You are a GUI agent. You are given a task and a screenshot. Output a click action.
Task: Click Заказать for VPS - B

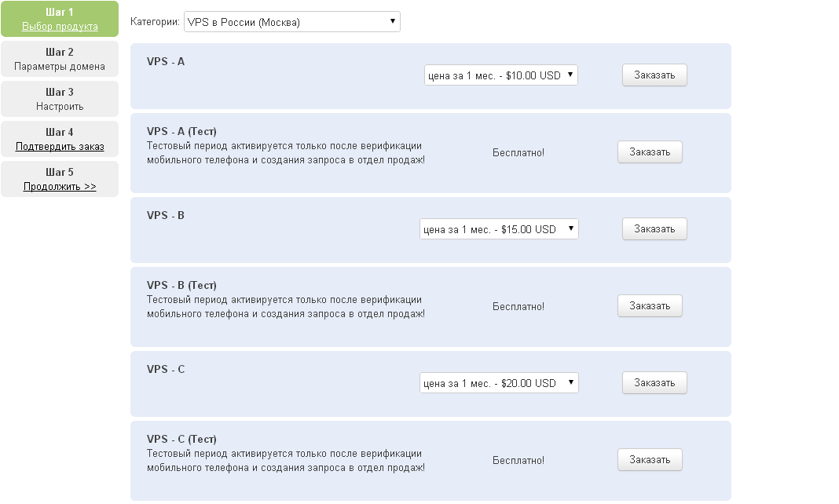click(x=654, y=228)
